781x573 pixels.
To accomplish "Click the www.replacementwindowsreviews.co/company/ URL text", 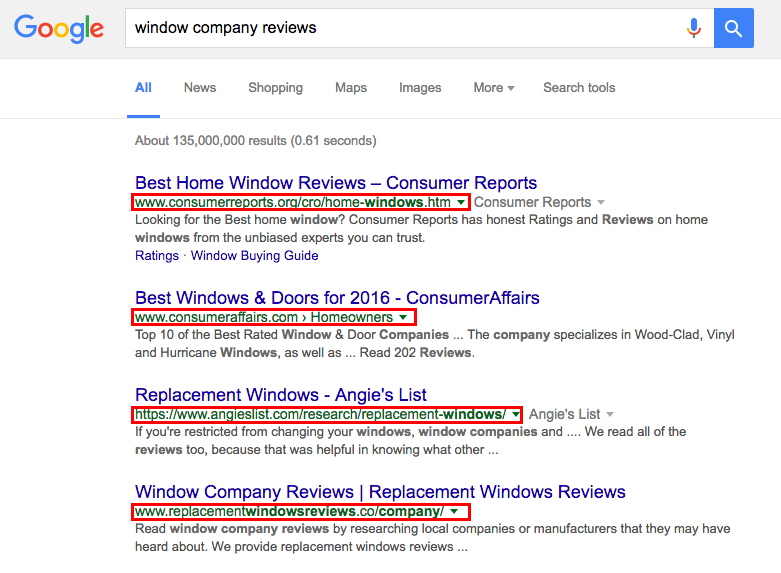I will pos(289,512).
